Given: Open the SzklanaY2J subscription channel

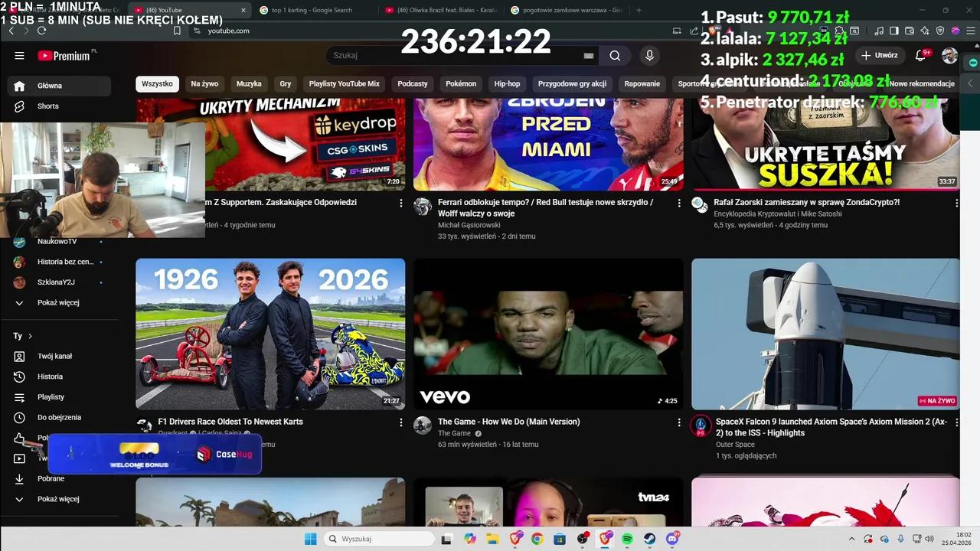Looking at the screenshot, I should 57,282.
